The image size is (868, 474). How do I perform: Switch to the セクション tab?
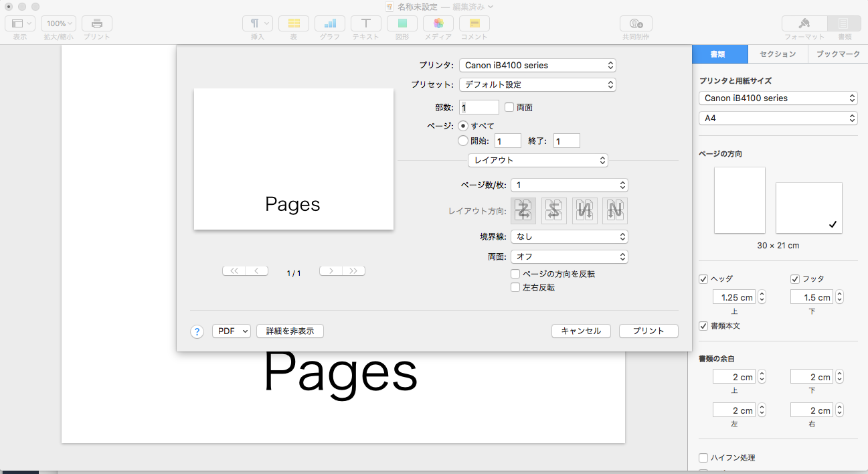pos(778,54)
